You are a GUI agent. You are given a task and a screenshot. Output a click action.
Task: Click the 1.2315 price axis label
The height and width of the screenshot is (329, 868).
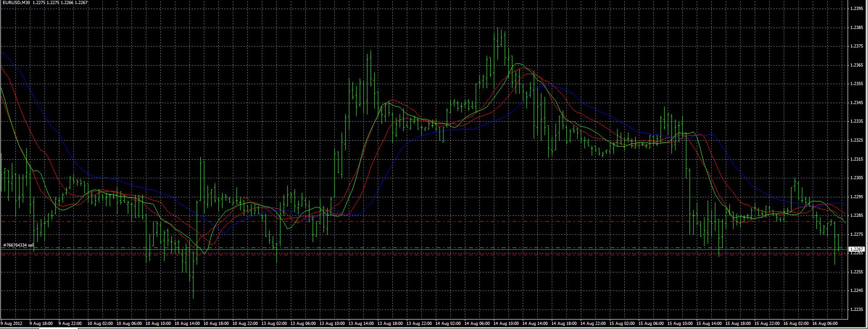pos(857,159)
